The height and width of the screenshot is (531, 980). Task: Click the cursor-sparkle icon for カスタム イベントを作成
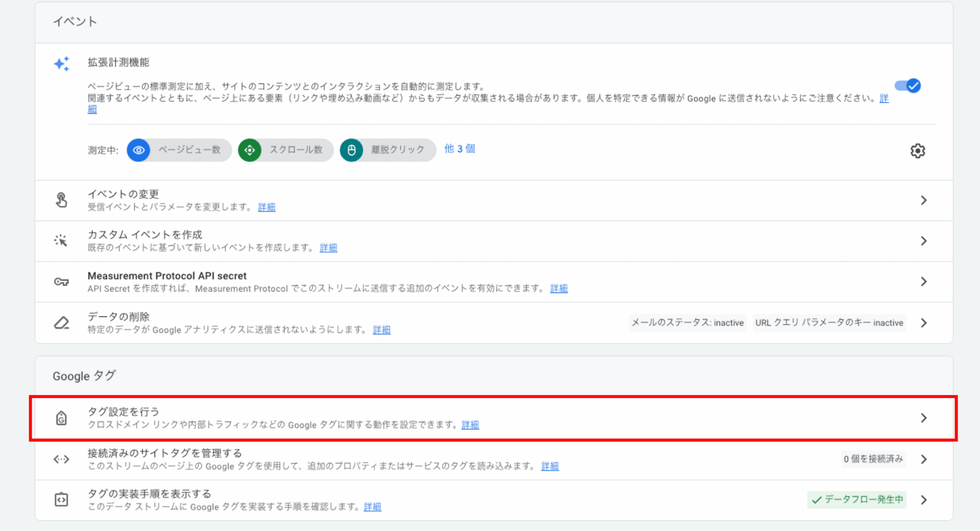(61, 241)
